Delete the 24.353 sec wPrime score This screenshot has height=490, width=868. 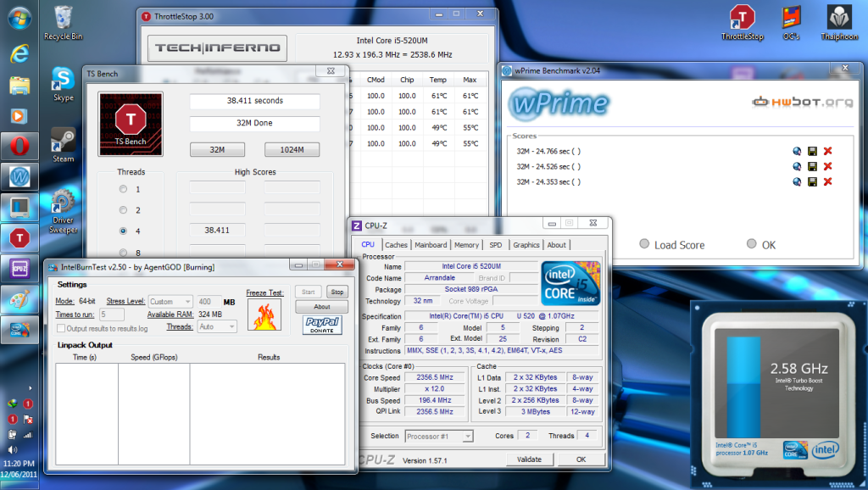(827, 181)
